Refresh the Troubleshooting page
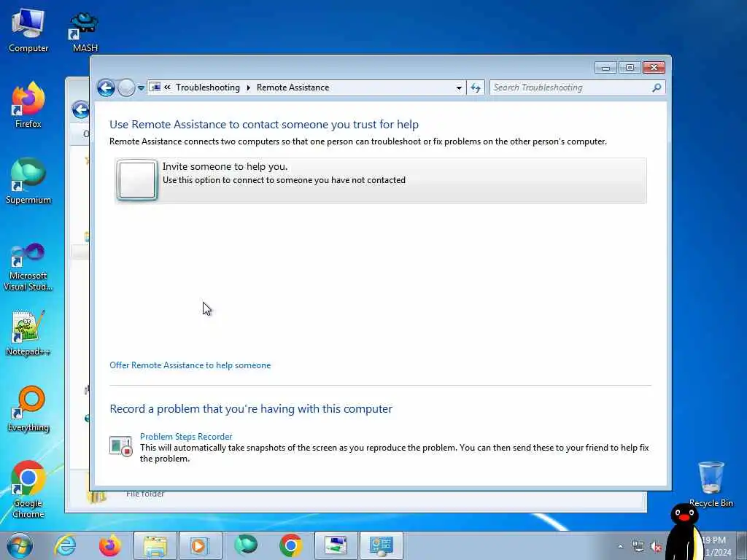 (476, 87)
